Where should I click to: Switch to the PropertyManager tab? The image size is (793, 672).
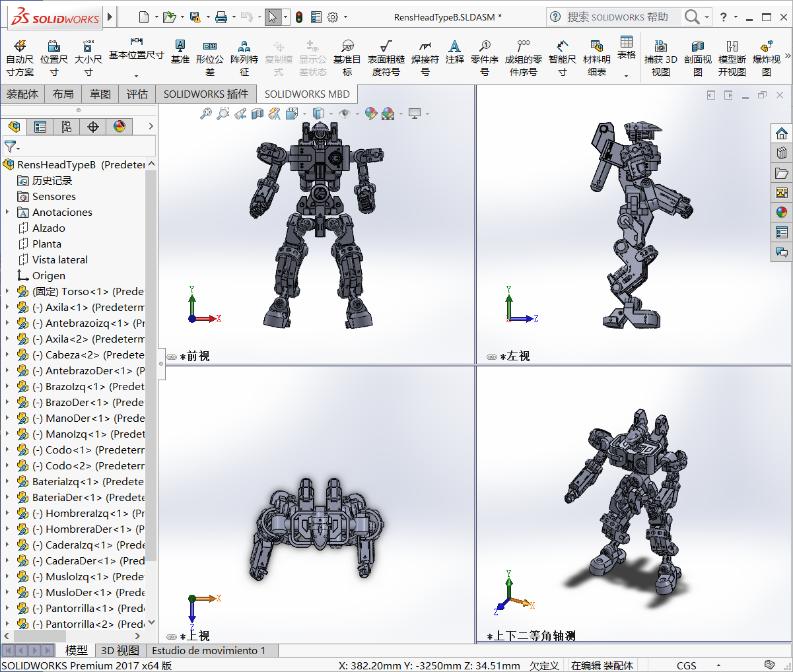pyautogui.click(x=40, y=126)
